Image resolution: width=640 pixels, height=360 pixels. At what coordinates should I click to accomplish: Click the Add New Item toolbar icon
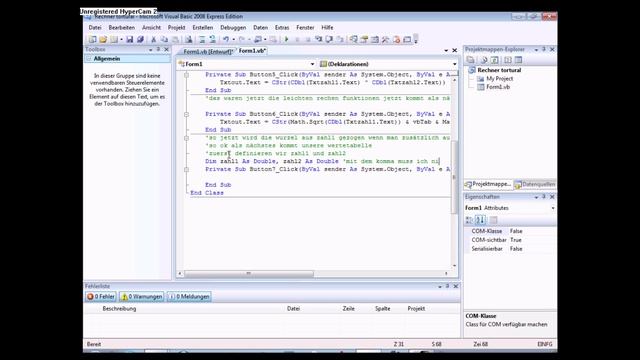click(x=114, y=40)
